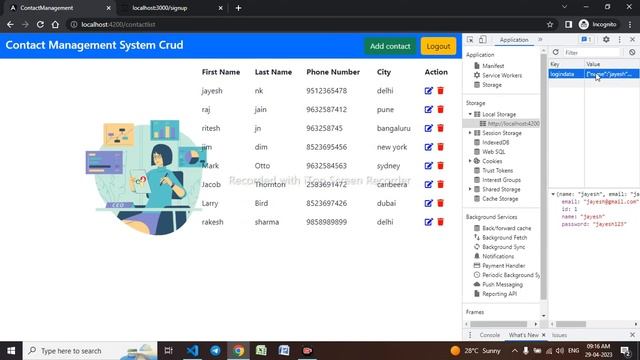Edit the Jacob Thornton contact

(x=428, y=184)
